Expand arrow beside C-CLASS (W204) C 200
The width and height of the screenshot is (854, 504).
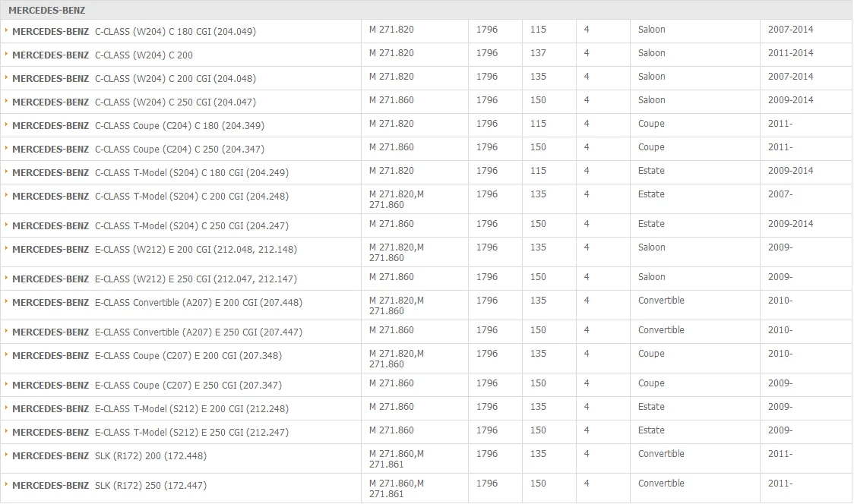point(6,54)
